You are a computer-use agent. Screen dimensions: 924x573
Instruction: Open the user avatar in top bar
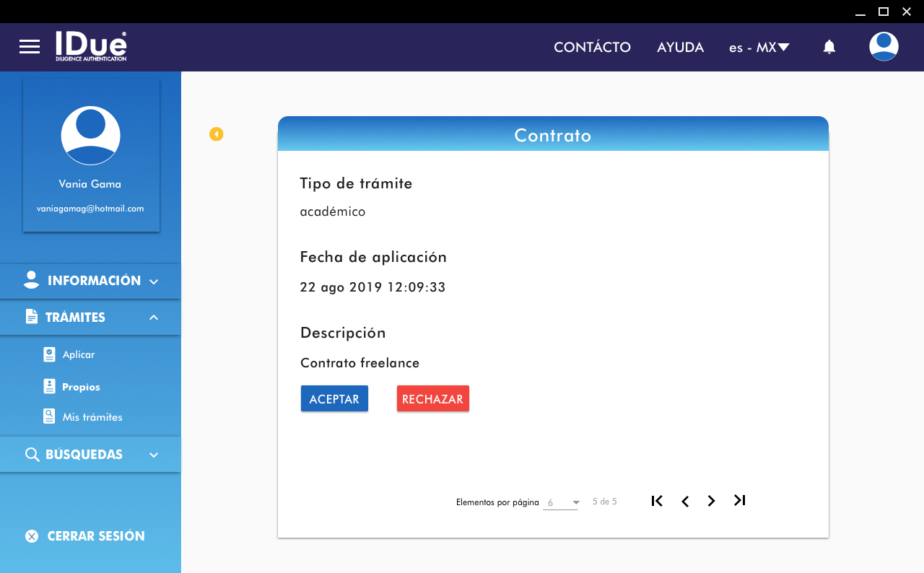884,47
